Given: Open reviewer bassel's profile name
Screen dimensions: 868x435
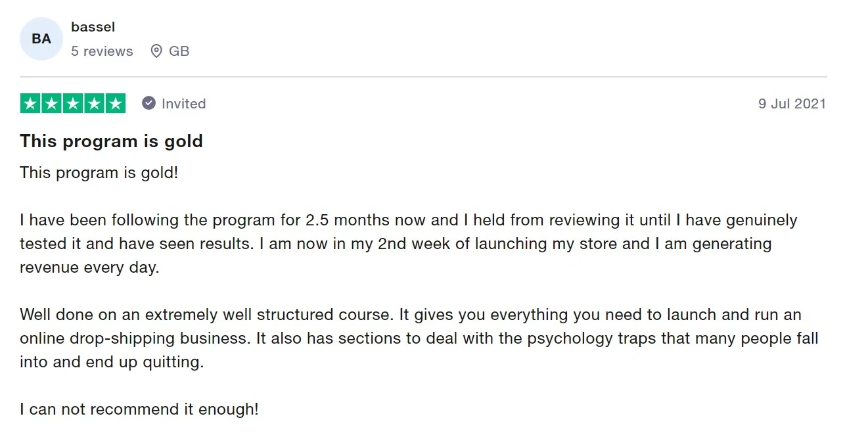Looking at the screenshot, I should point(93,27).
